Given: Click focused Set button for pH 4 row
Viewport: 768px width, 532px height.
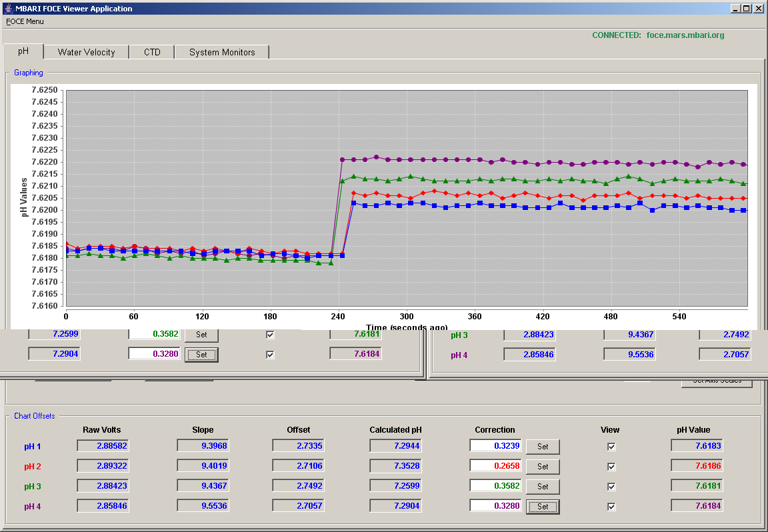Looking at the screenshot, I should pos(543,507).
